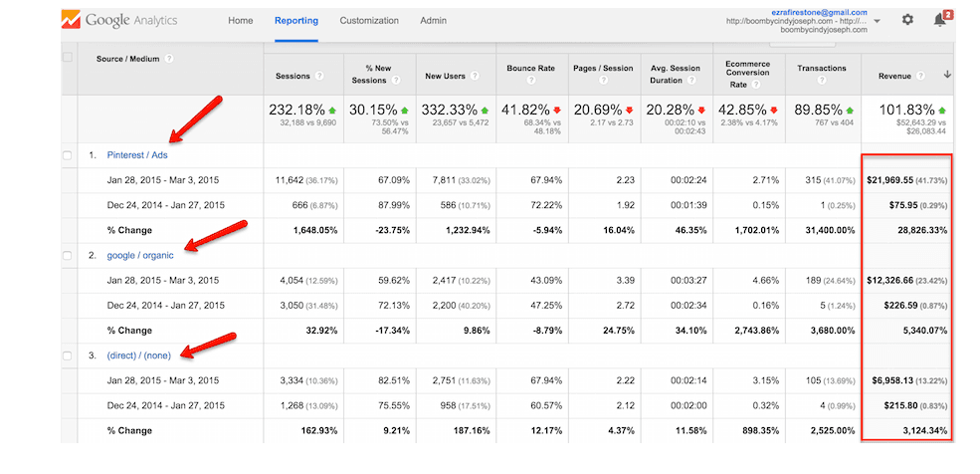Viewport: 980px width, 474px height.
Task: Click the $6,958.13 revenue cell
Action: point(892,380)
